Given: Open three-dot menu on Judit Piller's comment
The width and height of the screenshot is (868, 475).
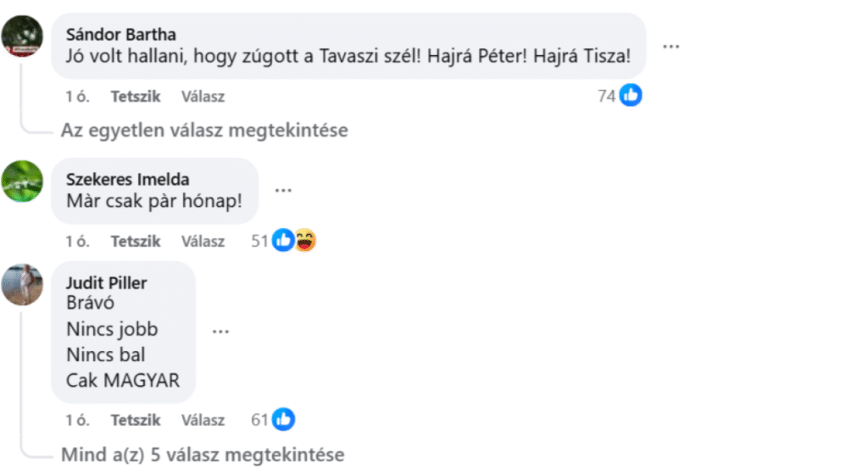Looking at the screenshot, I should tap(220, 332).
